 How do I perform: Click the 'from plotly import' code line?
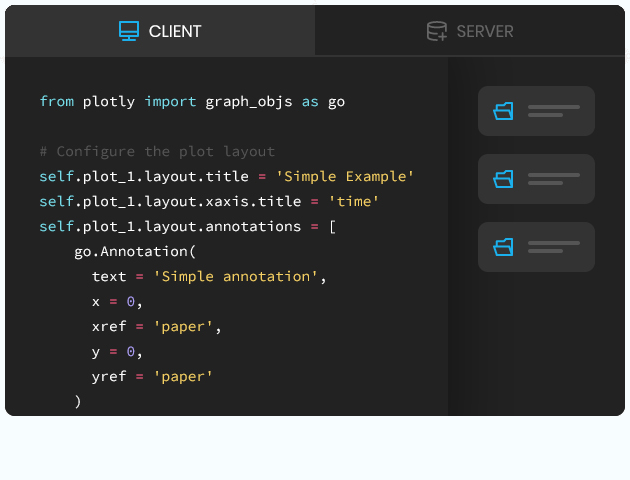[192, 102]
